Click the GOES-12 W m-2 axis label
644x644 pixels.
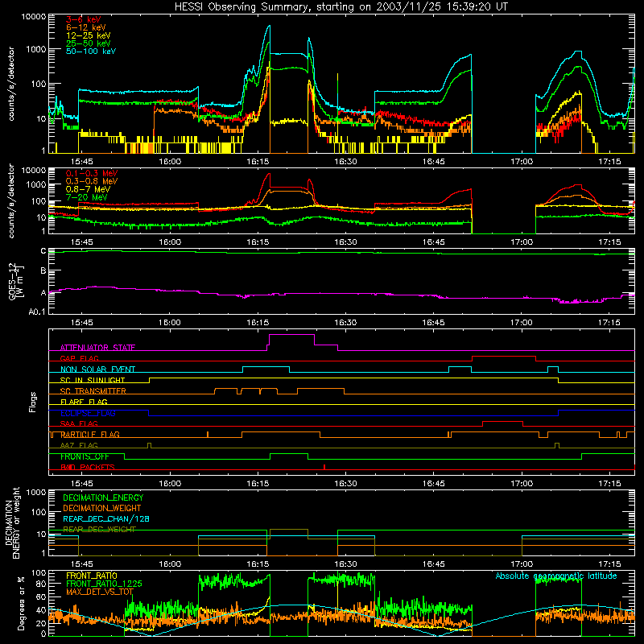[16, 281]
